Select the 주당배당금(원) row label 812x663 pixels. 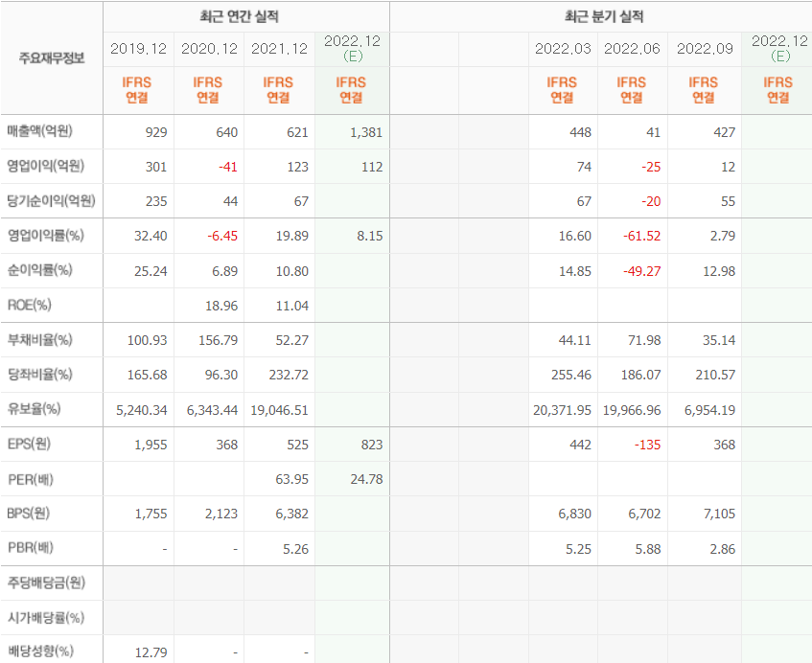pyautogui.click(x=46, y=583)
